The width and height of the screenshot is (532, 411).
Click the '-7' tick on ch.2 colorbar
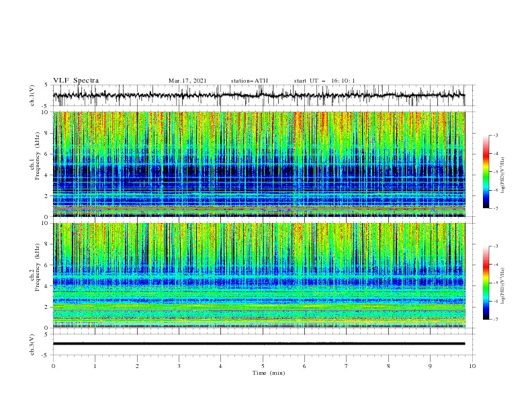point(495,320)
